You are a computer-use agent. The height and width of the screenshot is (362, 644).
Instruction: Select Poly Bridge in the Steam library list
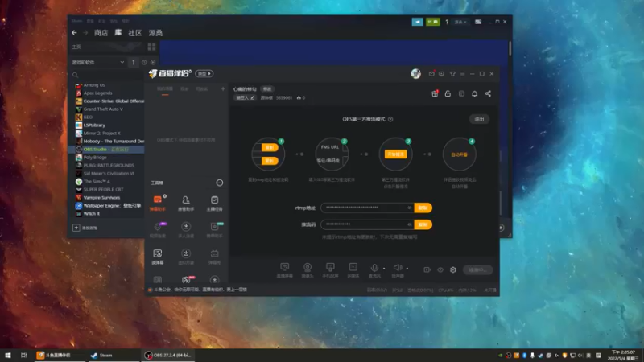coord(95,157)
